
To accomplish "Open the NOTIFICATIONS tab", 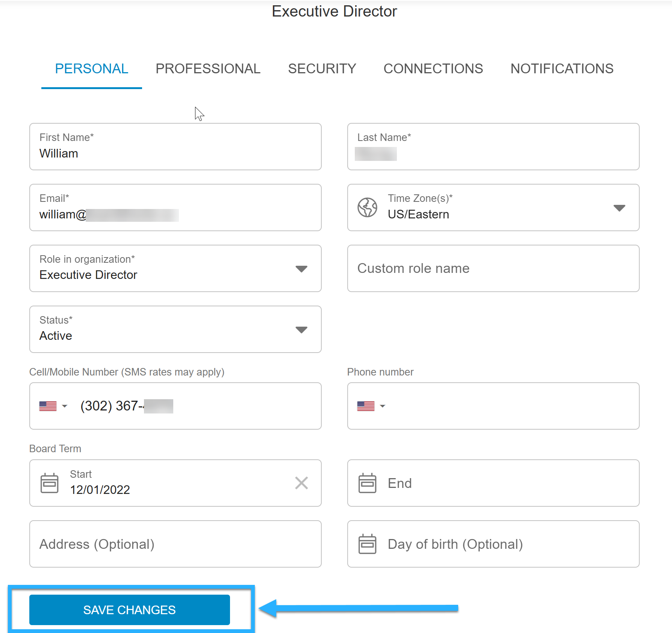I will click(562, 69).
